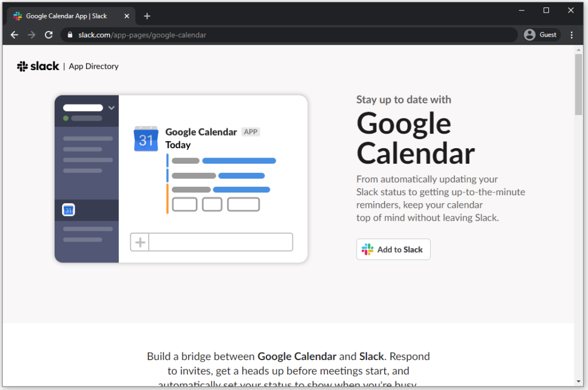Open the App Directory link
This screenshot has height=390, width=588.
(93, 66)
